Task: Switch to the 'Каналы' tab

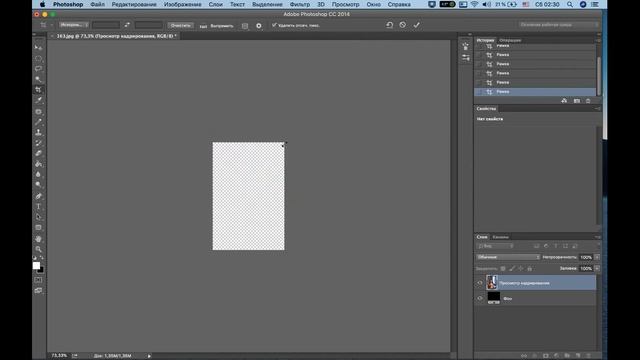Action: tap(500, 237)
